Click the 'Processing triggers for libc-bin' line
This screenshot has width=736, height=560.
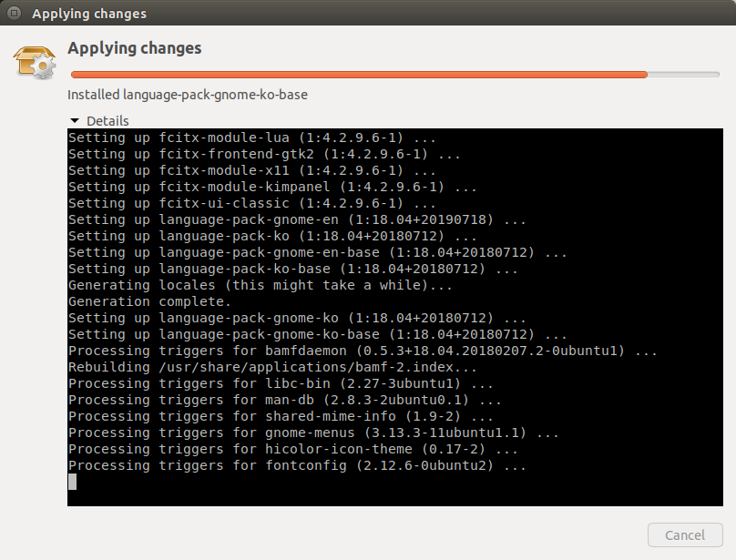(281, 383)
